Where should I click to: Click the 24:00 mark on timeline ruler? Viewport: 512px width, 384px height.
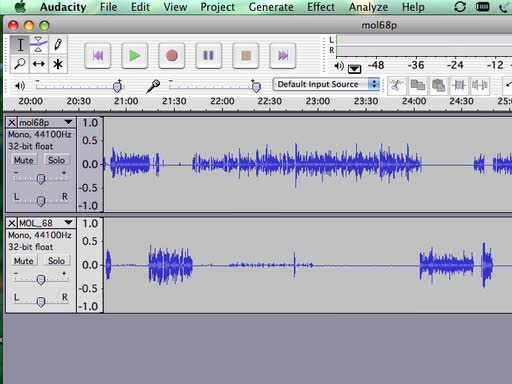point(414,101)
